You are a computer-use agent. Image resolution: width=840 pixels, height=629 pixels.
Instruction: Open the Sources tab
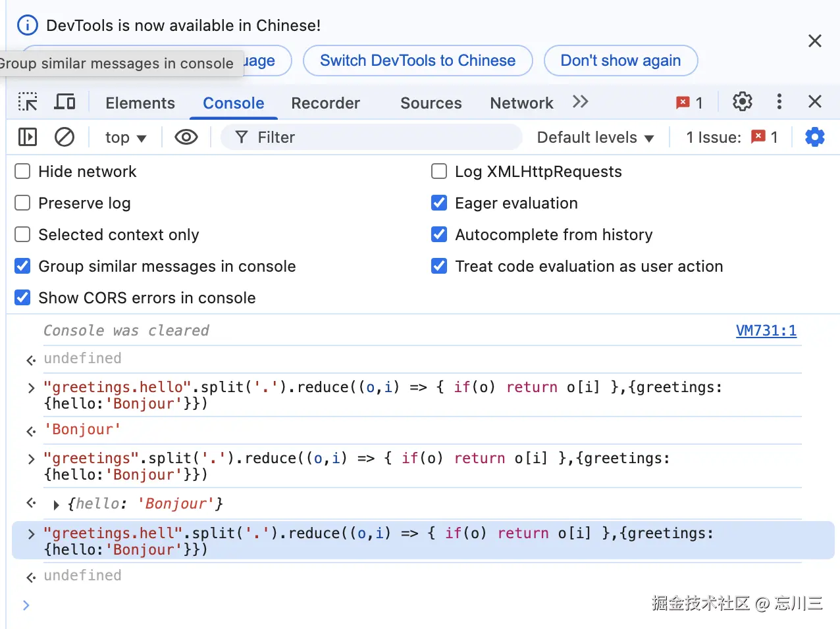[431, 103]
